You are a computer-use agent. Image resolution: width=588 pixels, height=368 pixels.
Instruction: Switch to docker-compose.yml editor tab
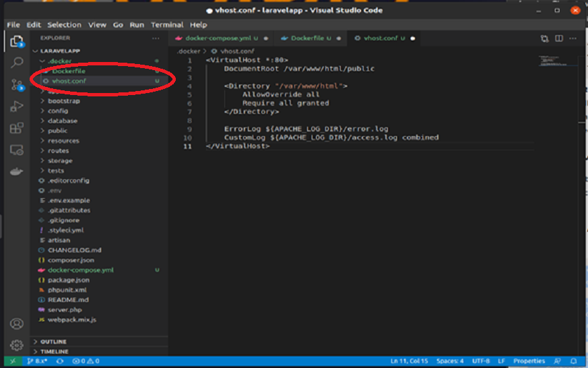[x=221, y=38]
